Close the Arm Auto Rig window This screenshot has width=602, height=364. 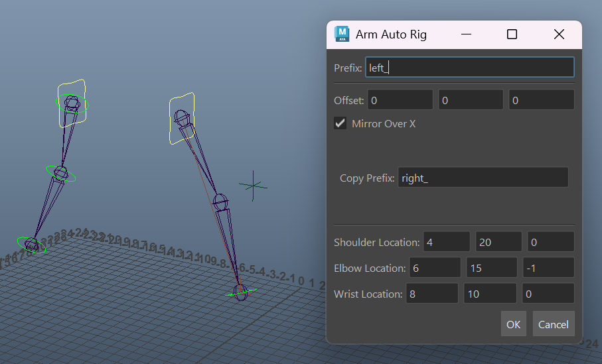[x=559, y=34]
